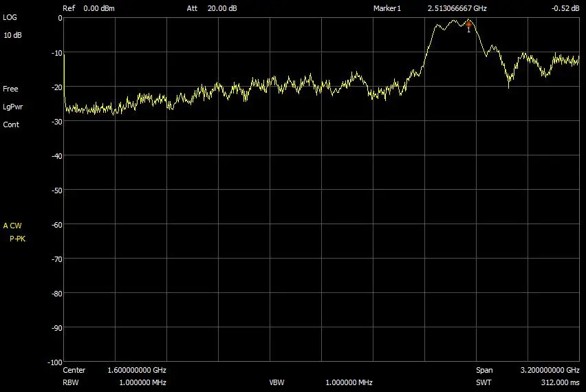Click the P-PK detector label
The height and width of the screenshot is (392, 586).
pos(18,239)
